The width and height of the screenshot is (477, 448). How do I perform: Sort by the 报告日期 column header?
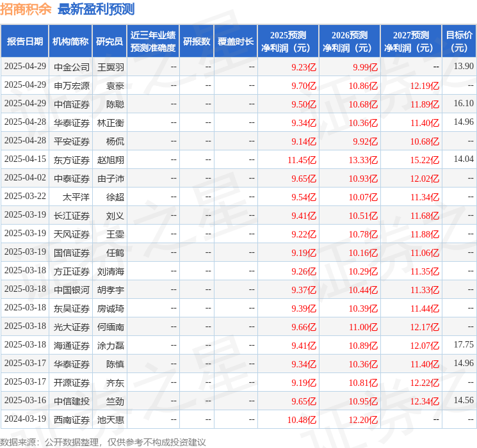25,42
